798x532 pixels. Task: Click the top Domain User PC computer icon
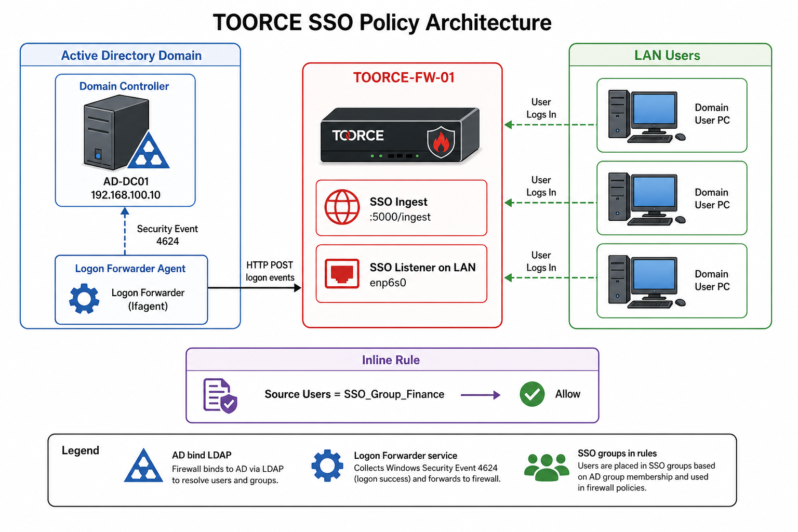click(x=647, y=115)
